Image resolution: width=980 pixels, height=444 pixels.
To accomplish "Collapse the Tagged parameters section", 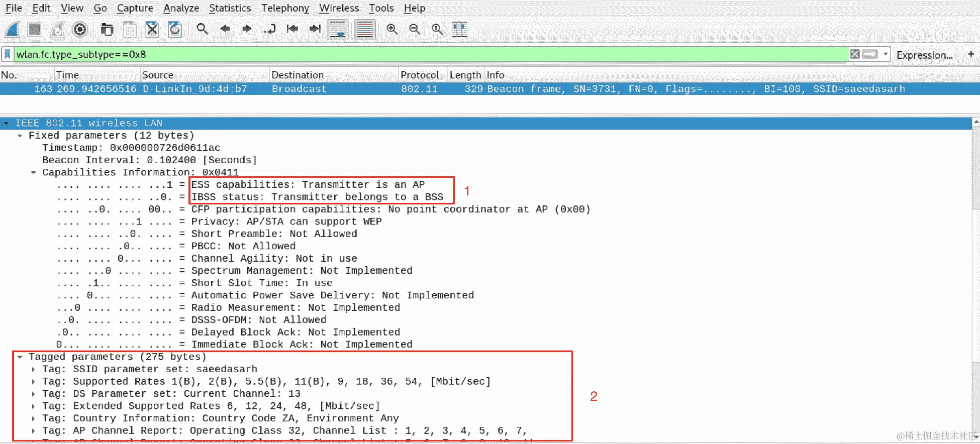I will click(x=20, y=357).
